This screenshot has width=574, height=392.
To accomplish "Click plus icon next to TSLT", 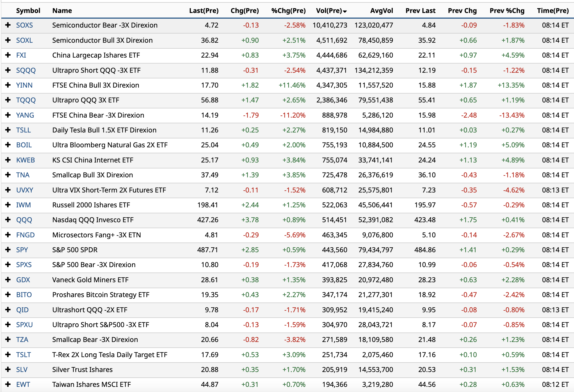I will click(x=8, y=354).
